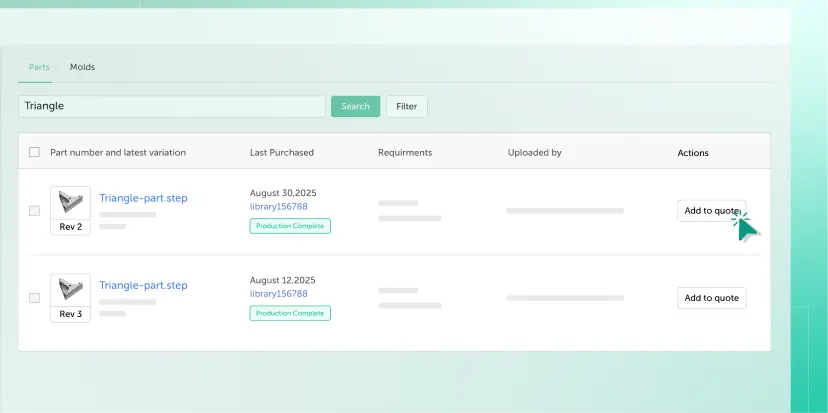828x413 pixels.
Task: Click the search field containing "Triangle"
Action: (172, 106)
